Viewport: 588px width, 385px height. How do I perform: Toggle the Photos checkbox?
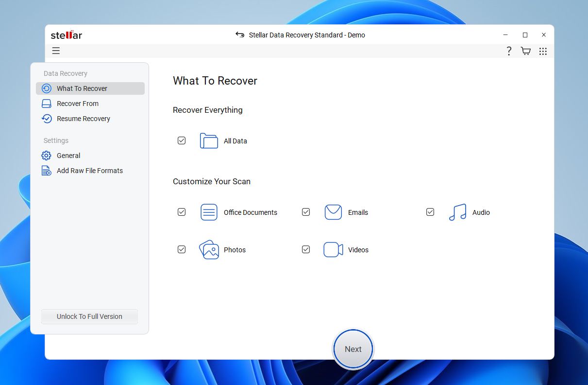182,249
